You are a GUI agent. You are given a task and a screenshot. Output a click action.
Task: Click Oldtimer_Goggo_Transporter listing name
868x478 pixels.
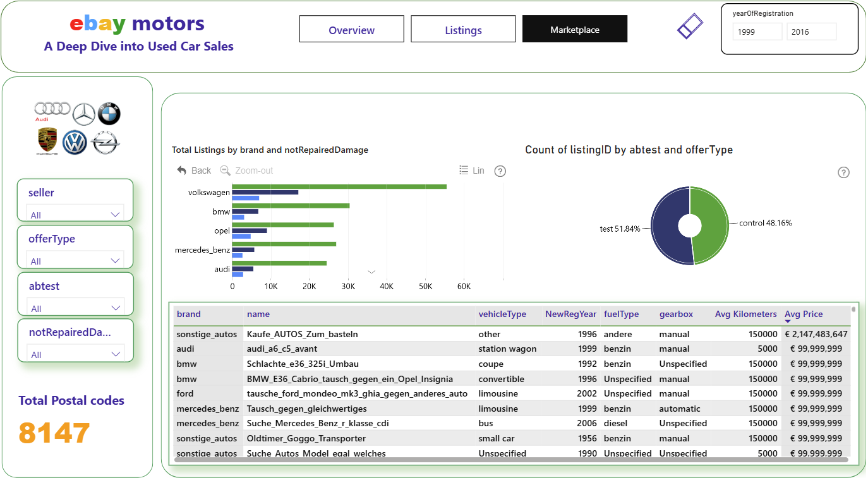point(306,438)
